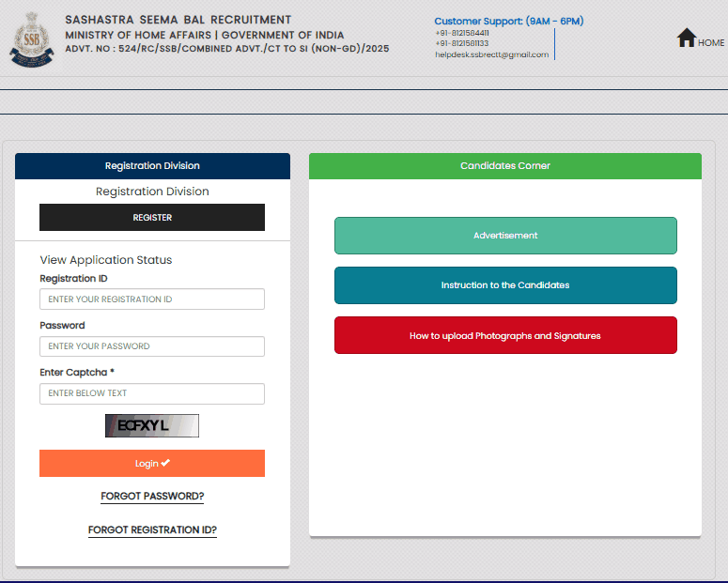Open the FORGOT PASSWORD? link

(152, 497)
